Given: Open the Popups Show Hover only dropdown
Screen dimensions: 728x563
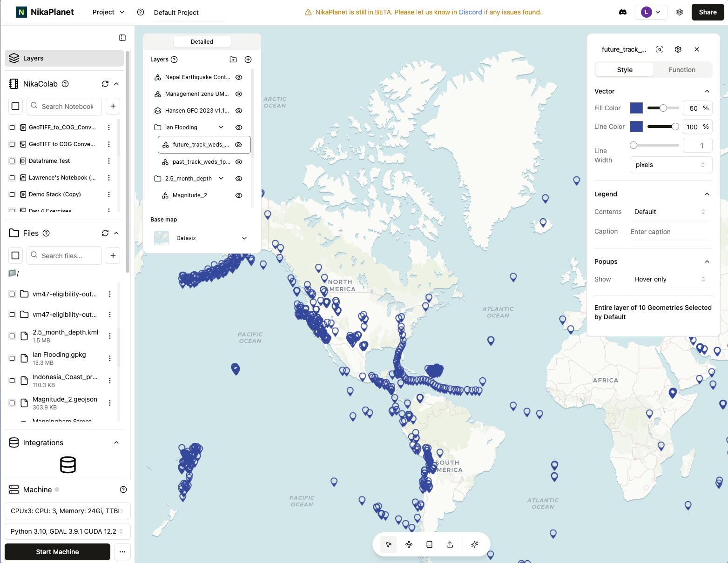Looking at the screenshot, I should (x=671, y=279).
